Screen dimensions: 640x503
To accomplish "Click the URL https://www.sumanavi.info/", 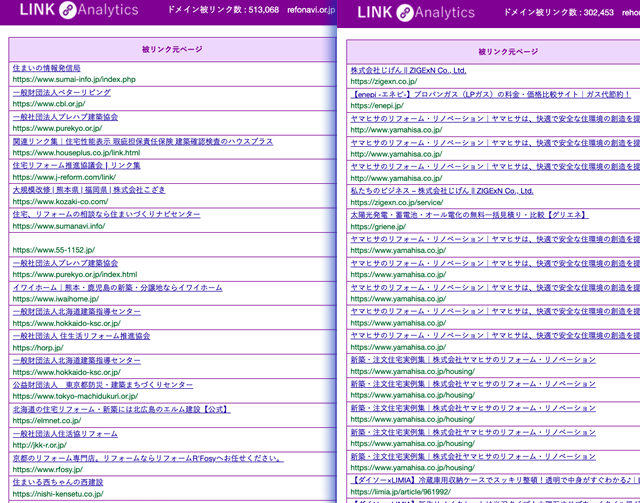I will 59,226.
